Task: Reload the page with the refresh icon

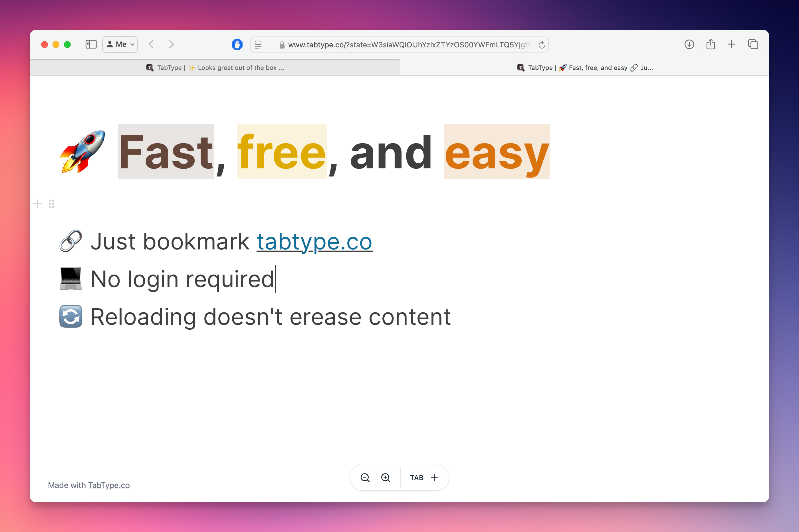Action: pyautogui.click(x=542, y=45)
